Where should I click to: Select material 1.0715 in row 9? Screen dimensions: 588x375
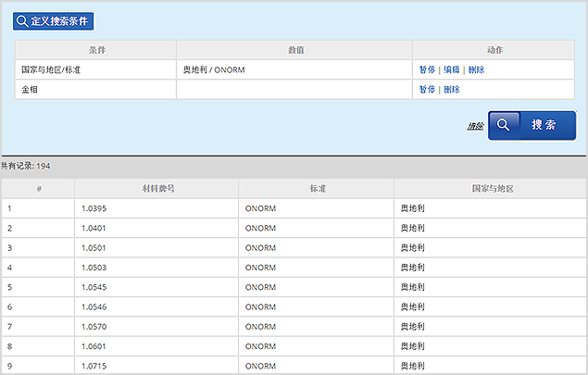(x=94, y=365)
